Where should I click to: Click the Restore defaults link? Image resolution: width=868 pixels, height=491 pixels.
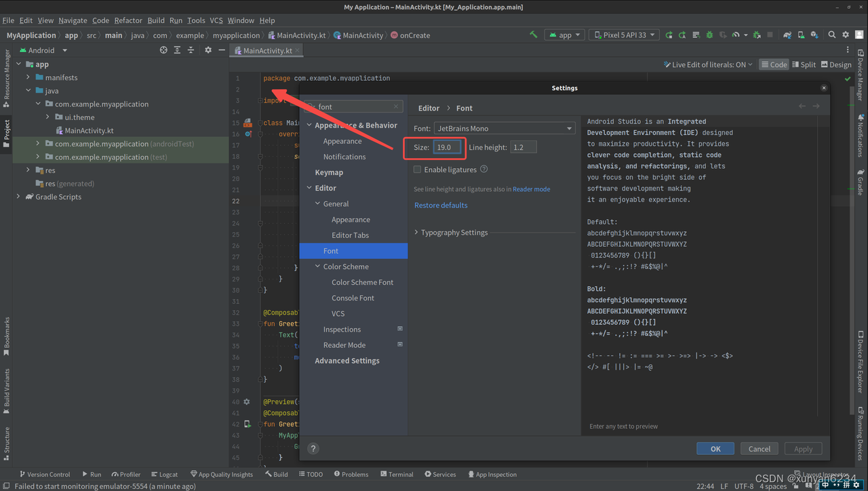441,205
